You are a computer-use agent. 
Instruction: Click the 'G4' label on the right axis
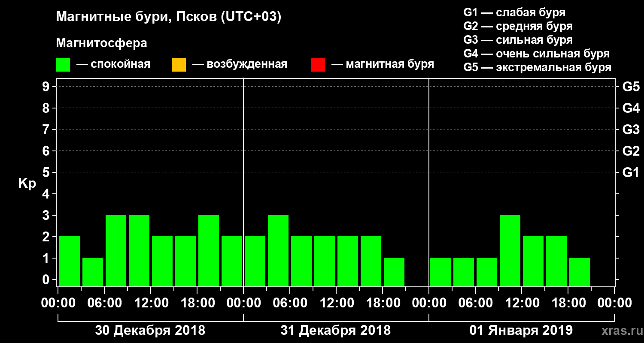click(x=631, y=108)
